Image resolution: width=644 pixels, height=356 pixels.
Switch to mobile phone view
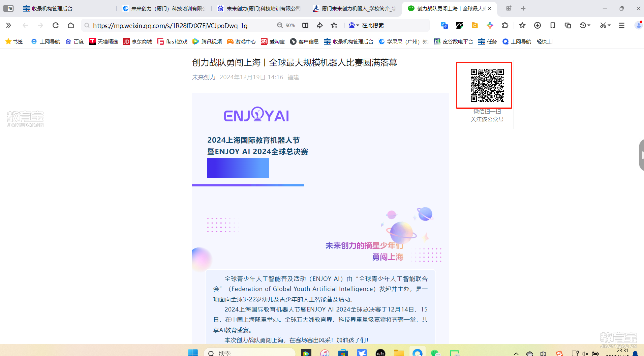553,25
